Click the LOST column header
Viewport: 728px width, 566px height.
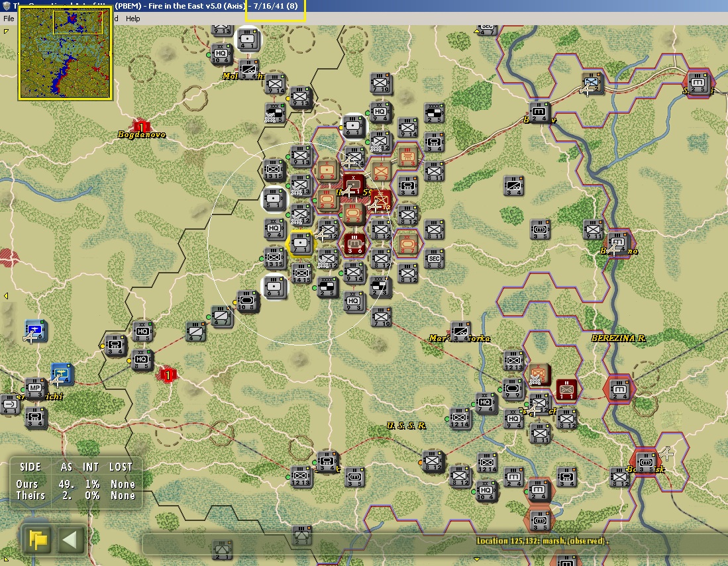pos(121,467)
